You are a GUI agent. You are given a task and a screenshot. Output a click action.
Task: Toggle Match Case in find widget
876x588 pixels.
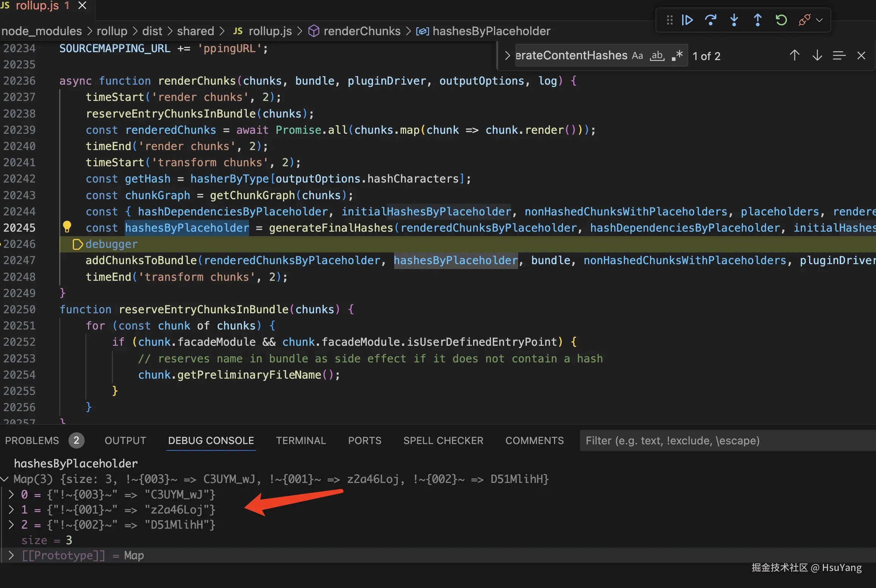coord(637,56)
